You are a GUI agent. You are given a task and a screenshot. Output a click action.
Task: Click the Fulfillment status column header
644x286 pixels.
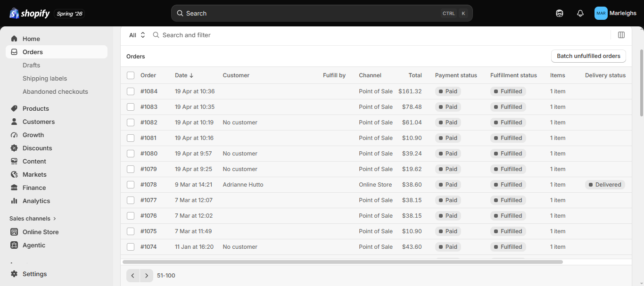[x=513, y=75]
